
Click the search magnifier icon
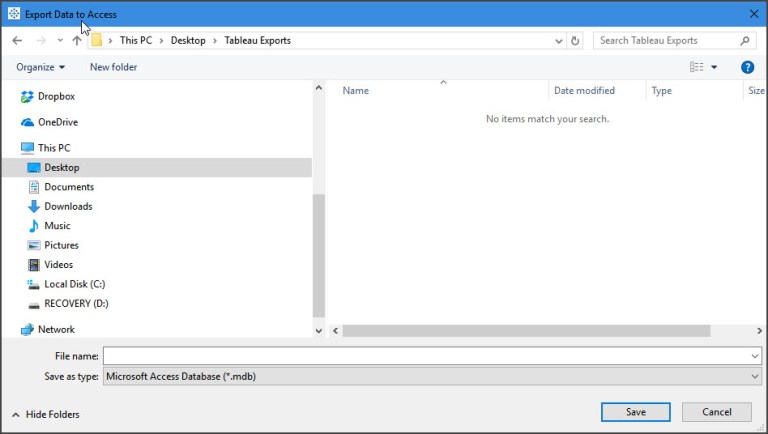[745, 41]
